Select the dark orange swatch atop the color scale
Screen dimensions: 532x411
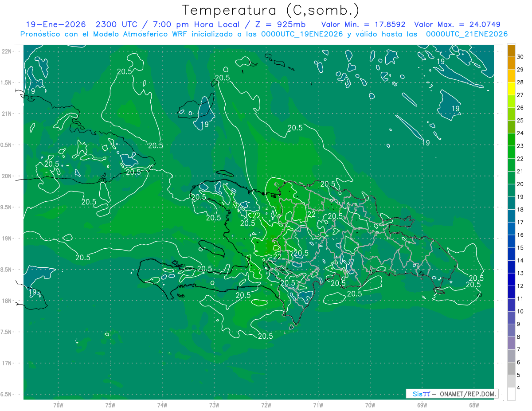click(x=511, y=51)
